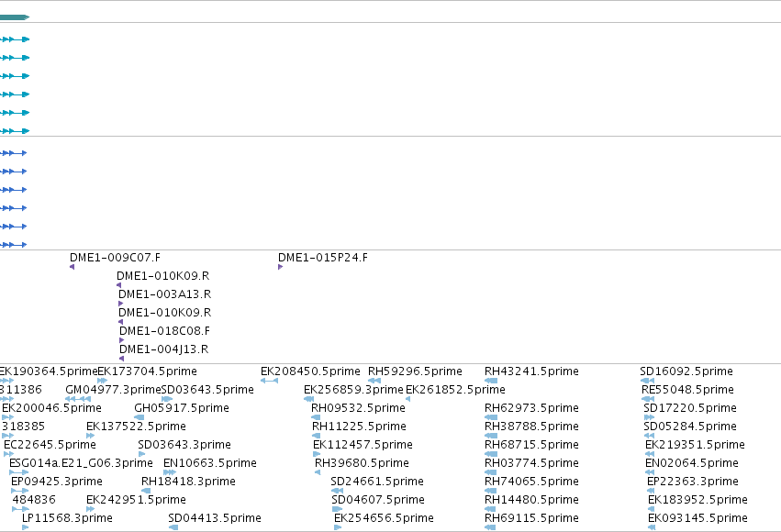
Task: Open the SD24661.5prime label
Action: pyautogui.click(x=377, y=482)
